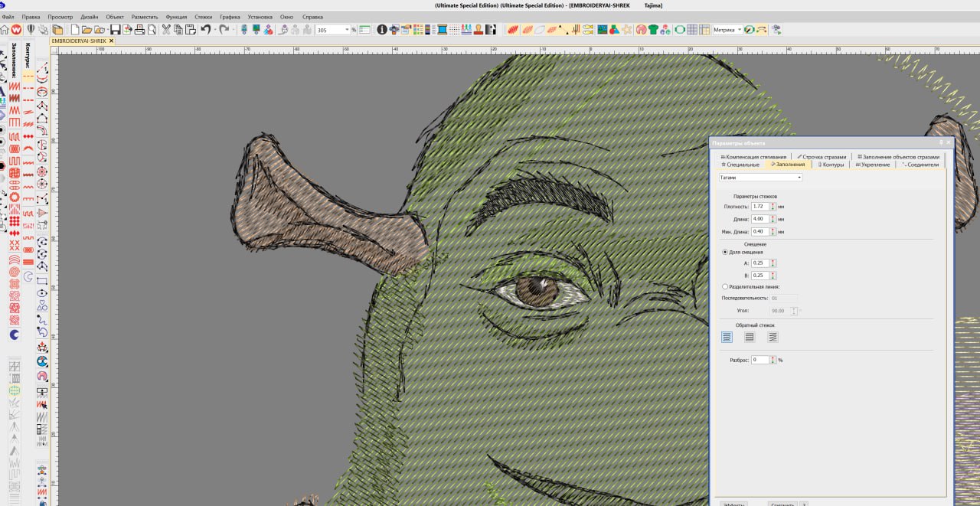980x506 pixels.
Task: Create a new blank design file
Action: pos(76,30)
